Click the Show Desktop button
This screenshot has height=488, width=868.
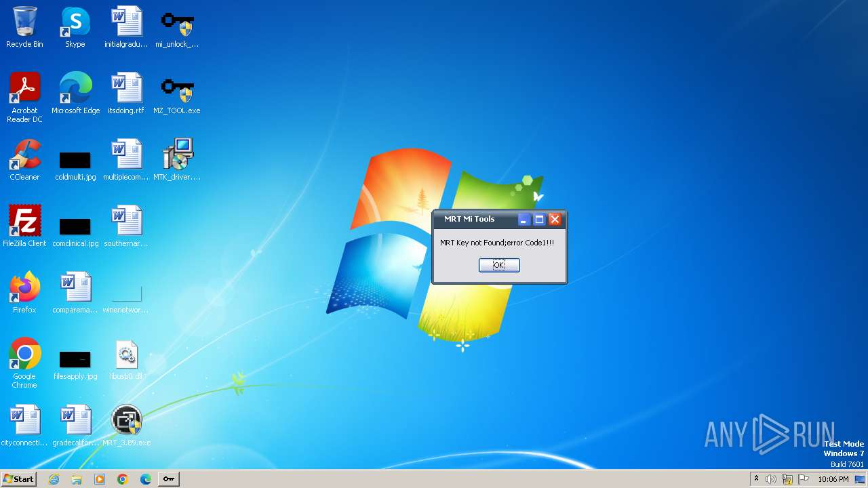(x=861, y=479)
